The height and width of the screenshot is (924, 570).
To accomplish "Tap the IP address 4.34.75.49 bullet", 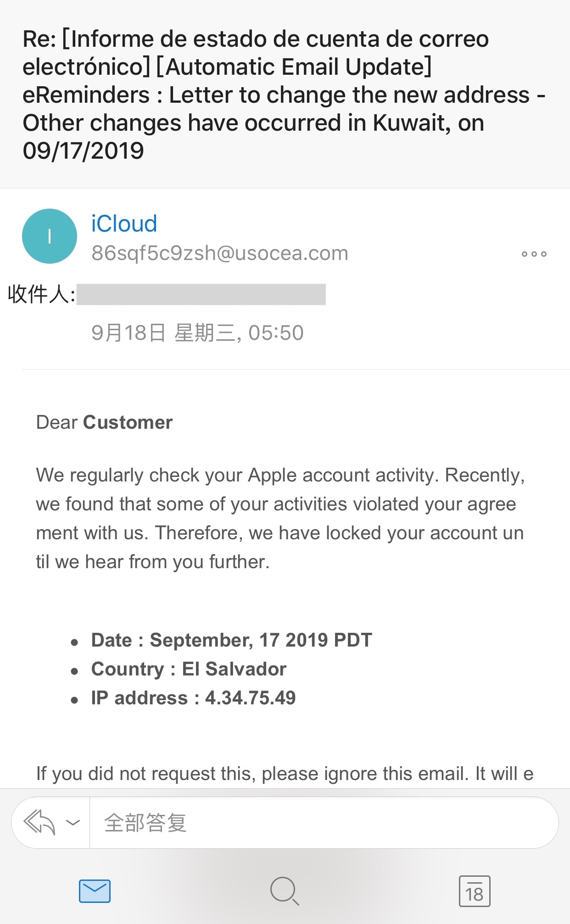I will (x=193, y=698).
